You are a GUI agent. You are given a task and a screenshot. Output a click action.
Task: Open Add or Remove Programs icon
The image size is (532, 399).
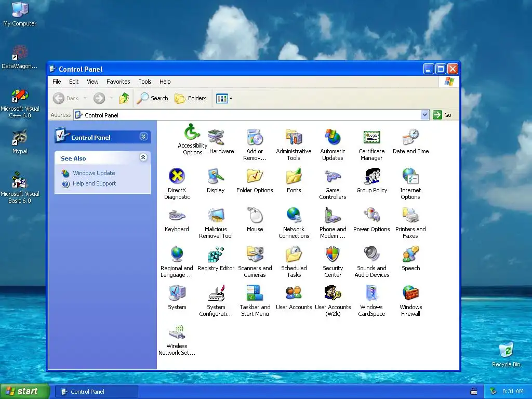coord(255,145)
